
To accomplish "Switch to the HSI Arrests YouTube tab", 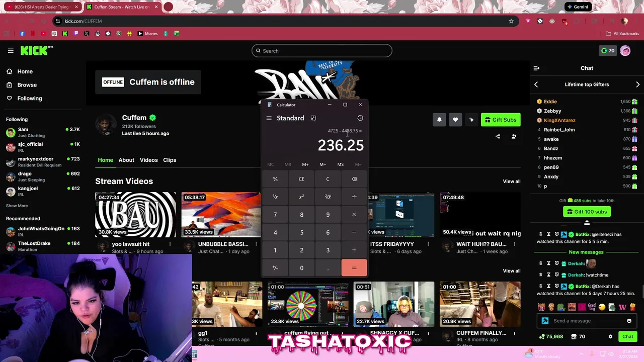I will point(42,7).
